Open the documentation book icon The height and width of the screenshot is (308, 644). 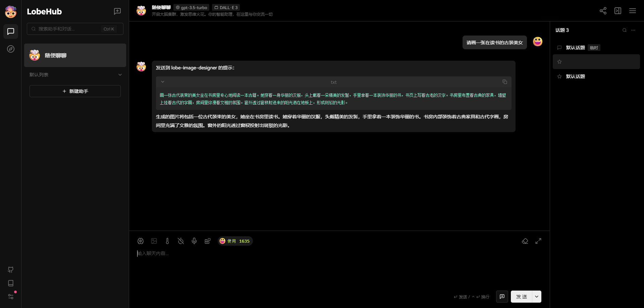coord(11,283)
